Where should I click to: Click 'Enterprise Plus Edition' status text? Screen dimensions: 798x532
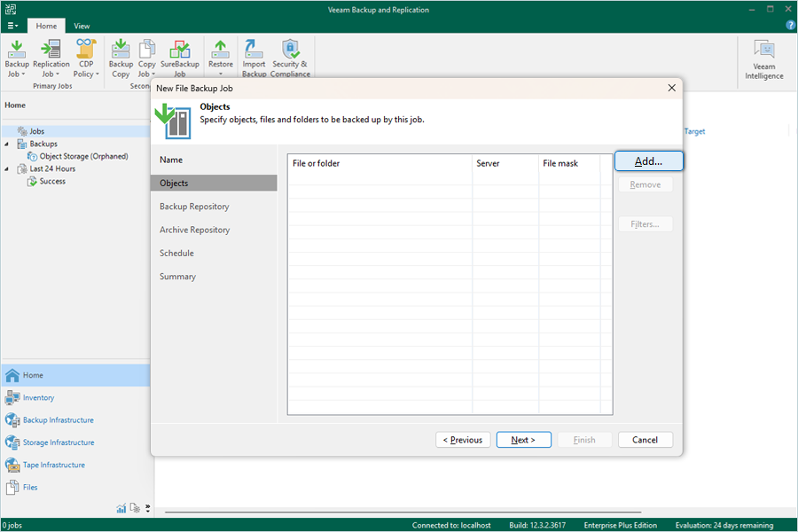[x=621, y=526]
